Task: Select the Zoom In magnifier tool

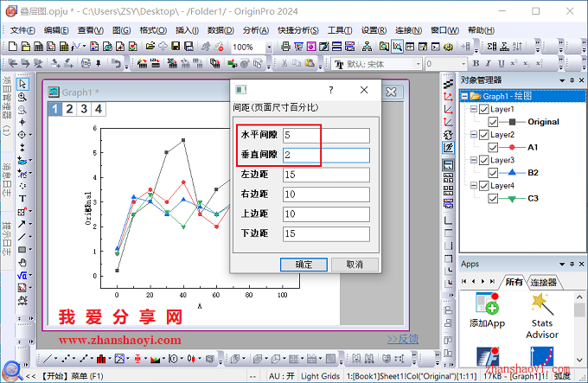Action: tap(22, 97)
